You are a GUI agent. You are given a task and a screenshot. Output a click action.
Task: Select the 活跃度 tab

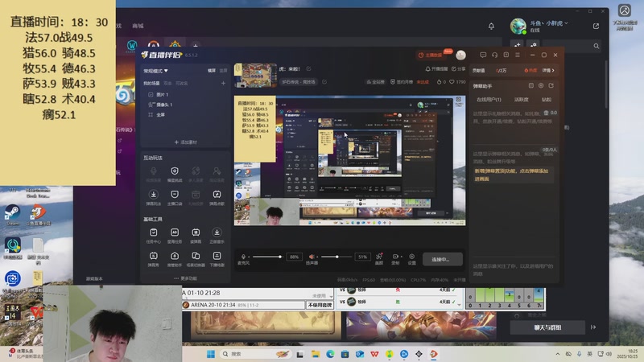[521, 100]
